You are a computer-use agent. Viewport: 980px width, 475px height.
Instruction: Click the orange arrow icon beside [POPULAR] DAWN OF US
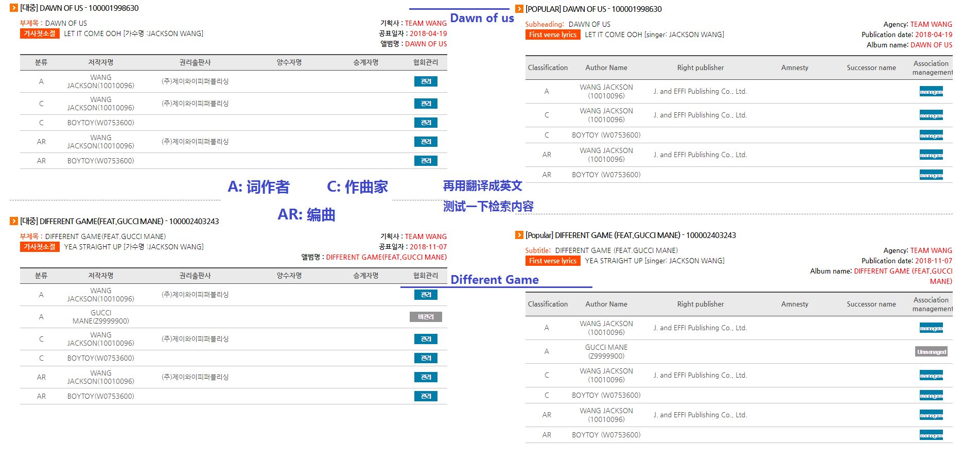[x=519, y=9]
